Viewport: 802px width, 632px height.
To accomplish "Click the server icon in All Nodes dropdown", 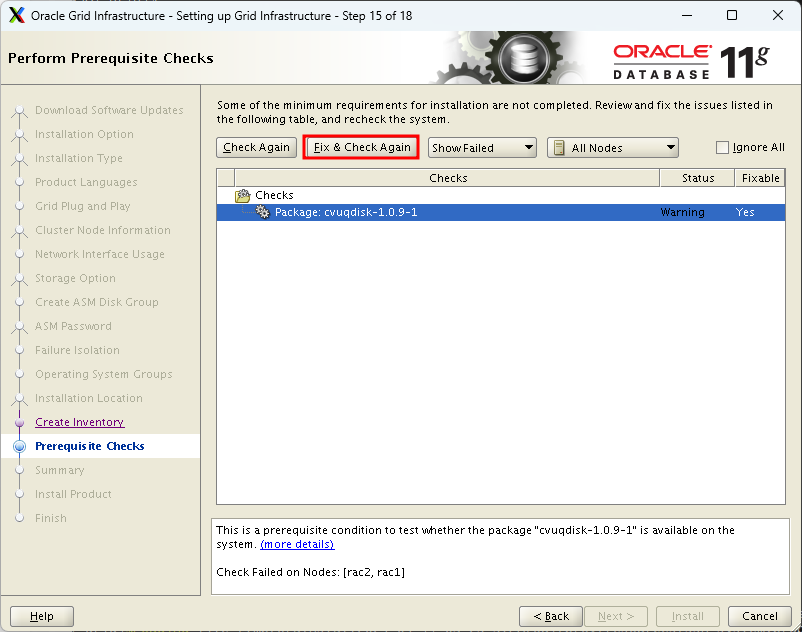I will [559, 148].
